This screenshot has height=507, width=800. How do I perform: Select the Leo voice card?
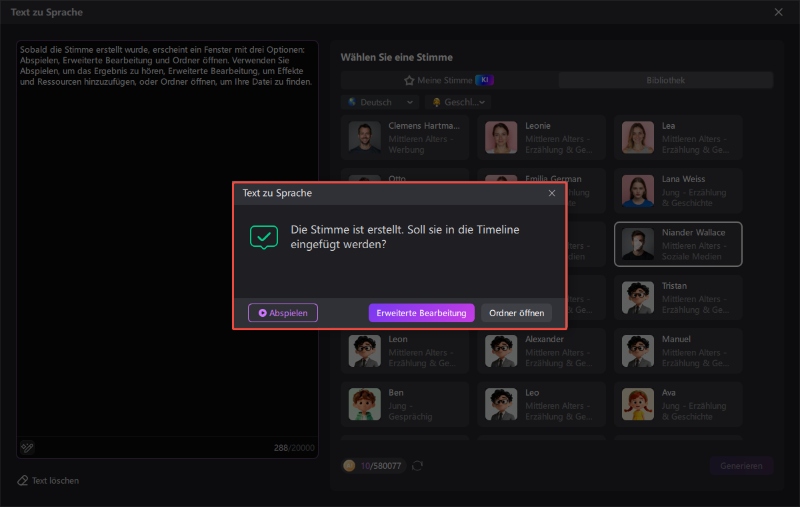[541, 404]
